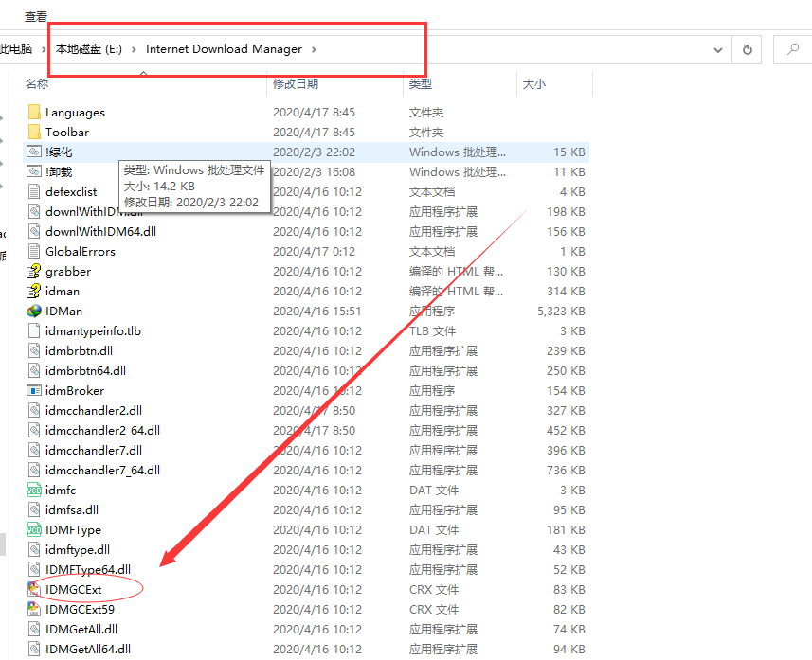Click the idman help file icon
Screen dimensions: 812x660
pos(34,291)
